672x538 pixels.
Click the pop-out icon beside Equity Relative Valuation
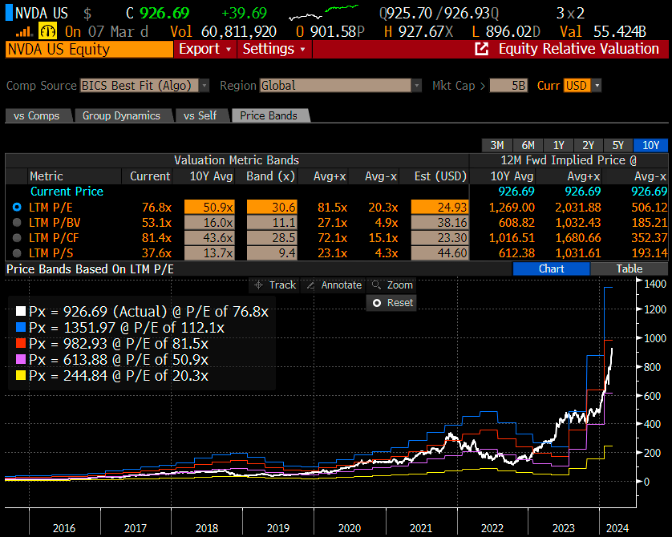(482, 49)
